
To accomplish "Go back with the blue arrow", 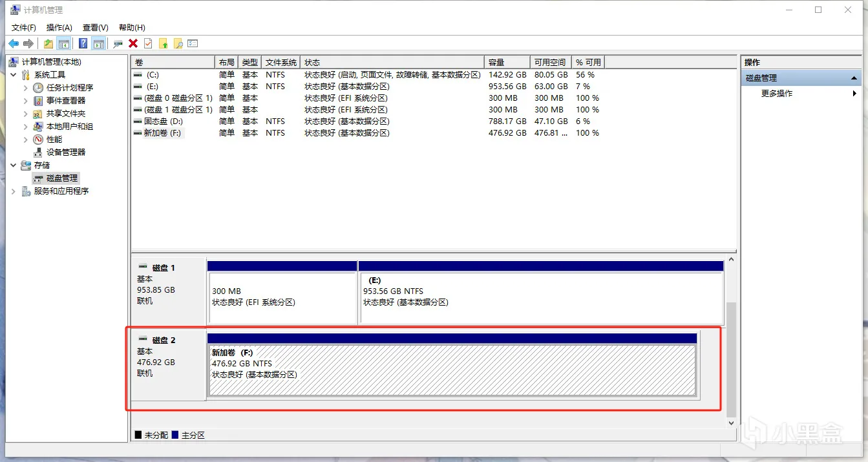I will (x=14, y=44).
